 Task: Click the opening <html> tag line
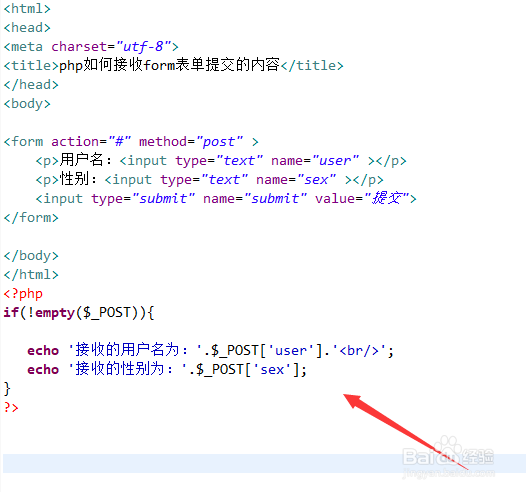pyautogui.click(x=27, y=9)
